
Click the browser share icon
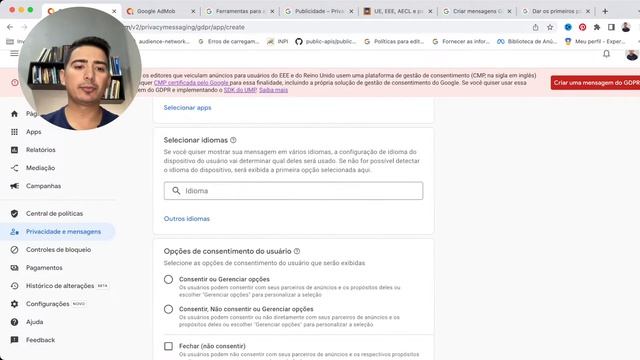click(535, 27)
